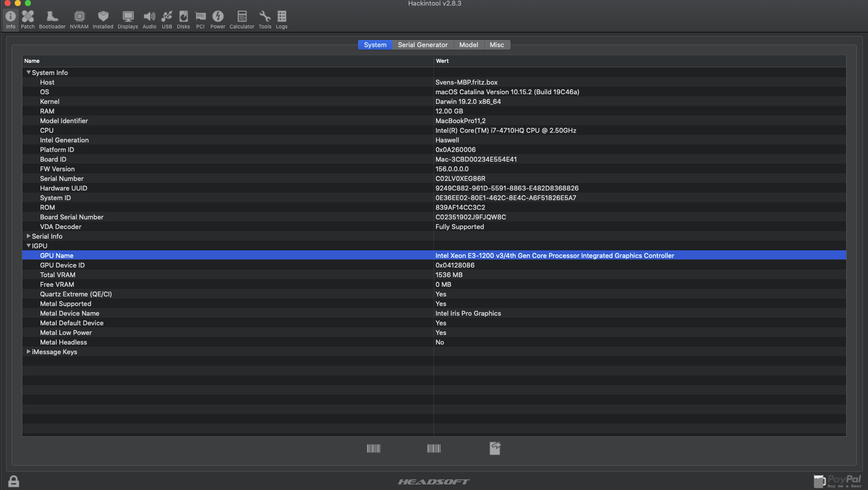Select the Intel Generation row
Image resolution: width=868 pixels, height=490 pixels.
(434, 140)
